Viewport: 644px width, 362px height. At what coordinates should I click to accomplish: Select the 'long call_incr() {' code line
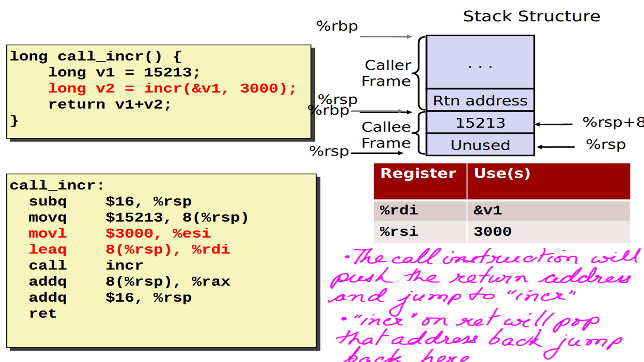point(96,56)
